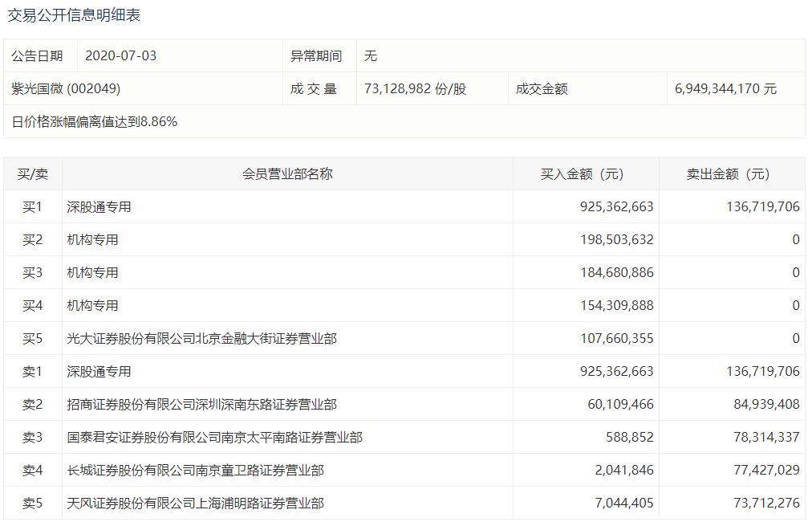The height and width of the screenshot is (526, 812).
Task: Open 国泰君安南京太平南路证券营业部 entry
Action: (x=214, y=438)
